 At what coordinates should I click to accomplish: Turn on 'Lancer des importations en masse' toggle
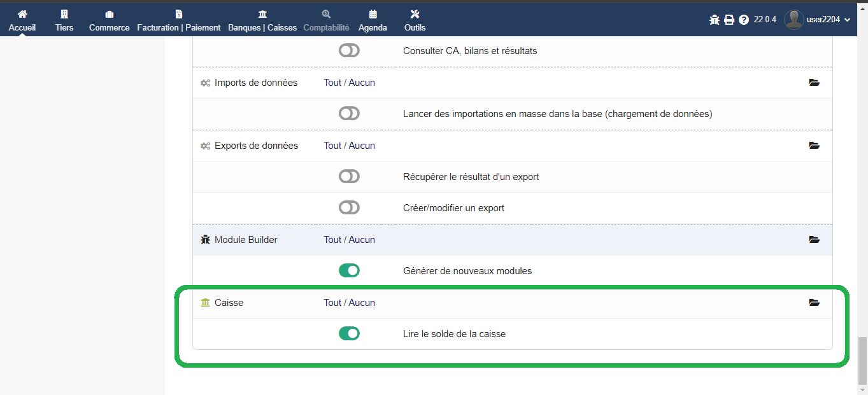[x=349, y=114]
